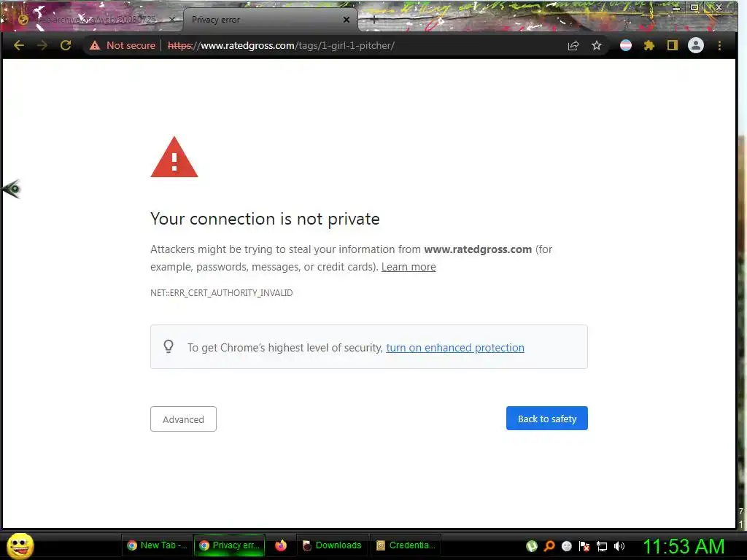Close the Chrome window

[719, 7]
